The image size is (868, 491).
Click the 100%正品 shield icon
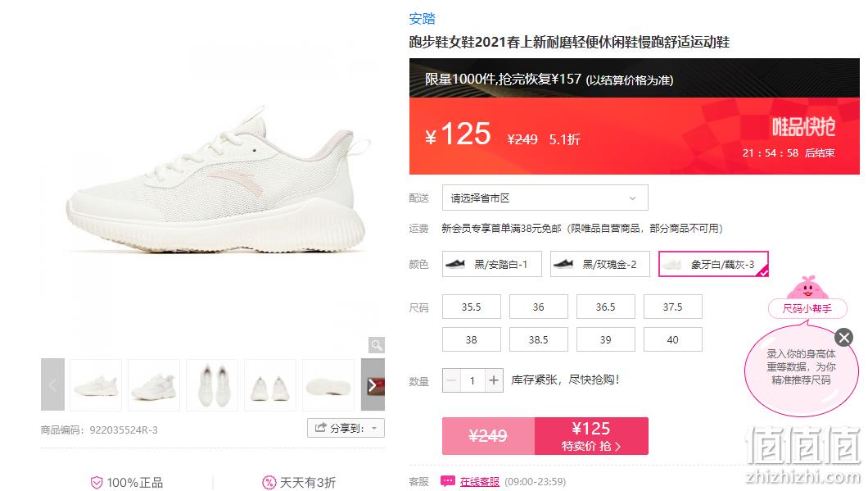pos(97,483)
